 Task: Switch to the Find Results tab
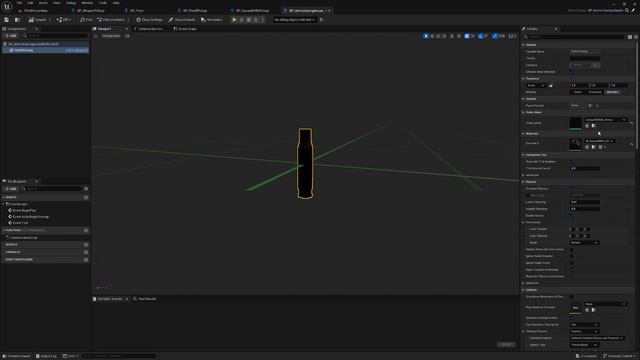point(144,299)
